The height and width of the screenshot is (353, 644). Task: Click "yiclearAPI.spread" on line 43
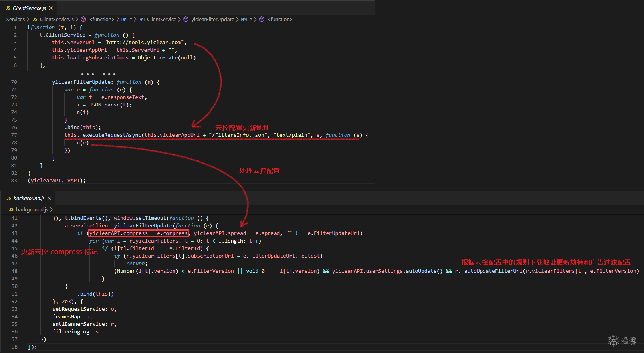click(x=220, y=233)
